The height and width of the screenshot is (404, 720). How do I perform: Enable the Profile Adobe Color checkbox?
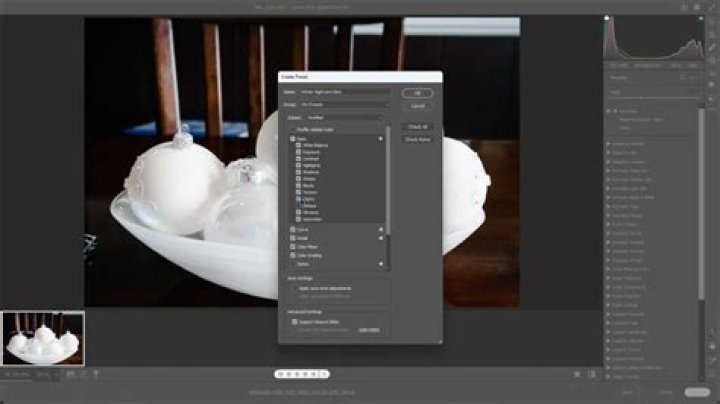tap(292, 130)
